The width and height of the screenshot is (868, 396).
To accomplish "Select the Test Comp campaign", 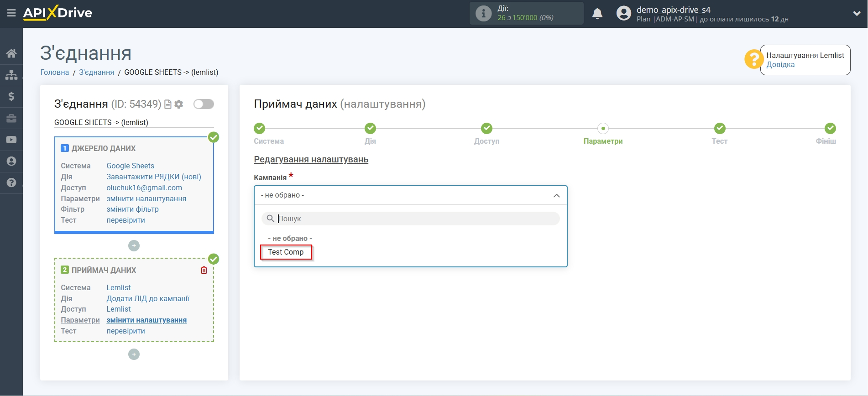I will coord(286,252).
